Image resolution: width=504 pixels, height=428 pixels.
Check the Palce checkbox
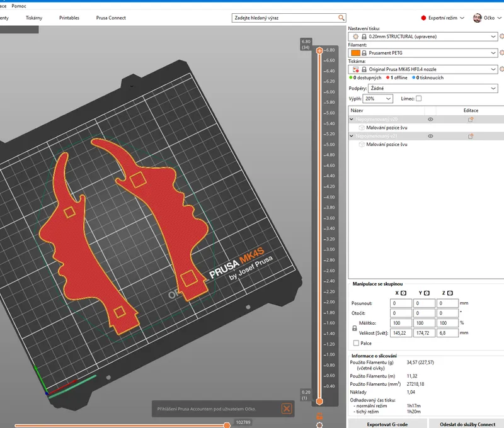tap(356, 343)
